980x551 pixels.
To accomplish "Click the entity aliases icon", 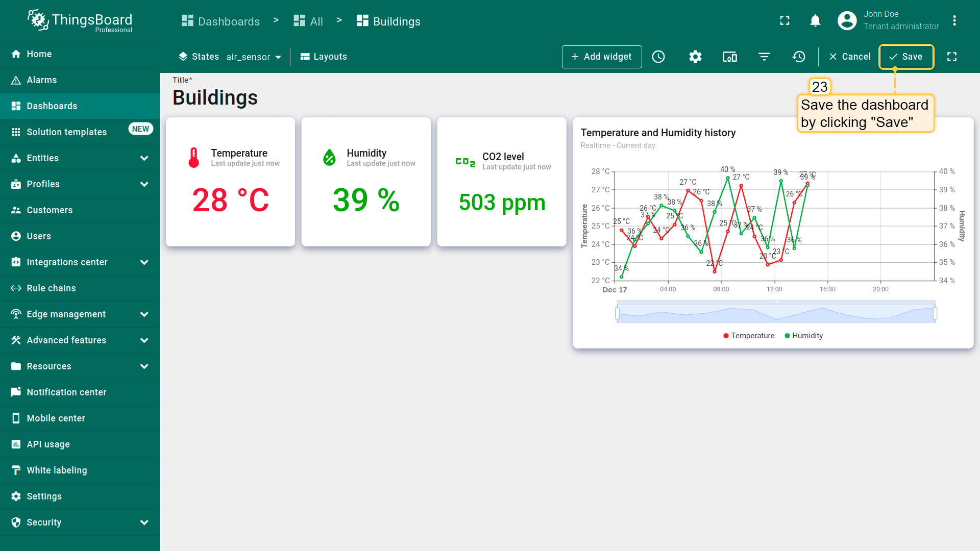I will 729,57.
